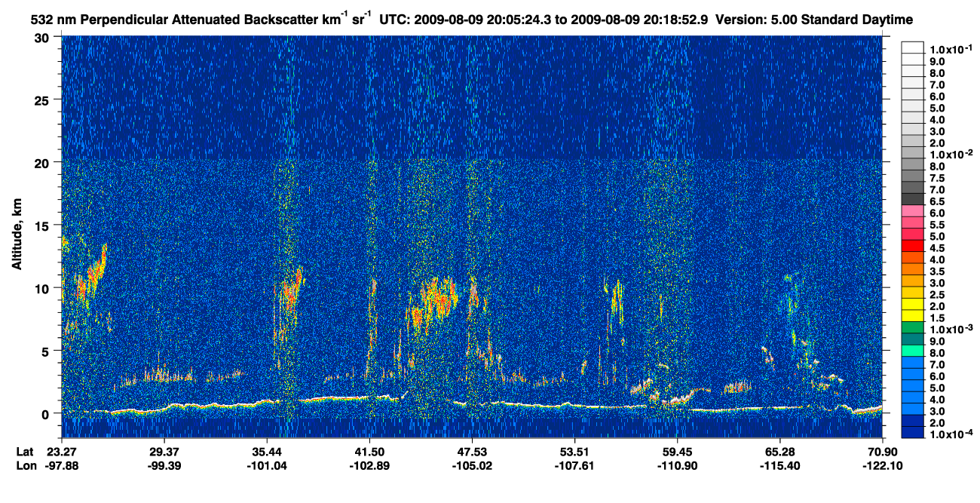The height and width of the screenshot is (503, 980).
Task: Click the "Lon" row label
Action: coord(25,465)
